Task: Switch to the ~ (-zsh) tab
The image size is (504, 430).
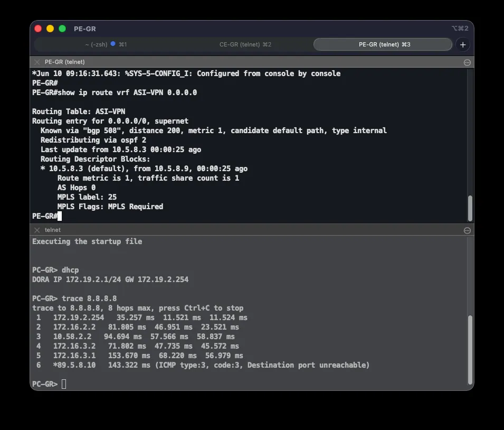Action: 106,44
